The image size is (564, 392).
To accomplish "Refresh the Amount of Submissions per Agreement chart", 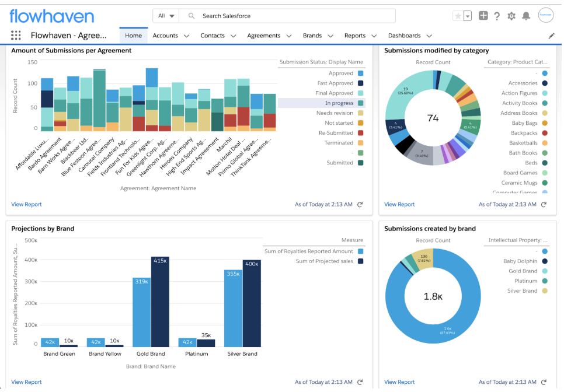I will click(x=360, y=204).
